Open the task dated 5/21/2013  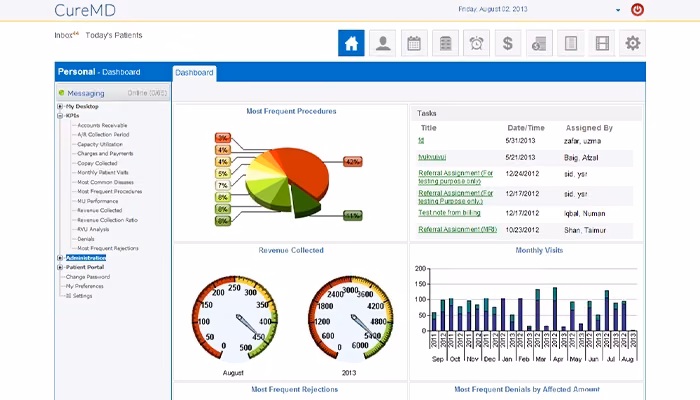click(x=432, y=157)
